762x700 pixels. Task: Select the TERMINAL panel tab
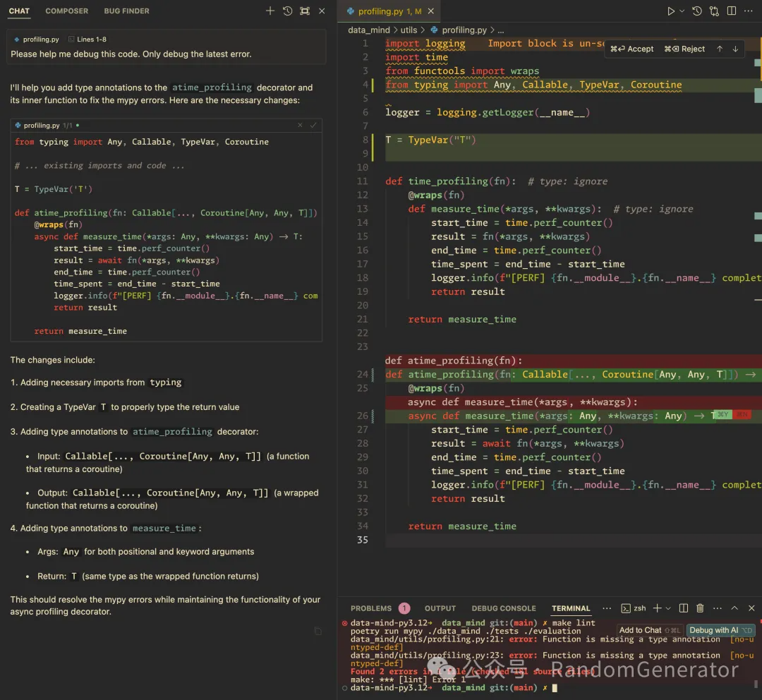571,608
